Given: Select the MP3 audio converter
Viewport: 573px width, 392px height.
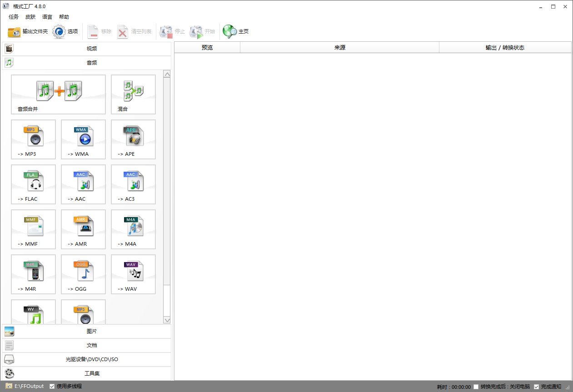Looking at the screenshot, I should [33, 139].
